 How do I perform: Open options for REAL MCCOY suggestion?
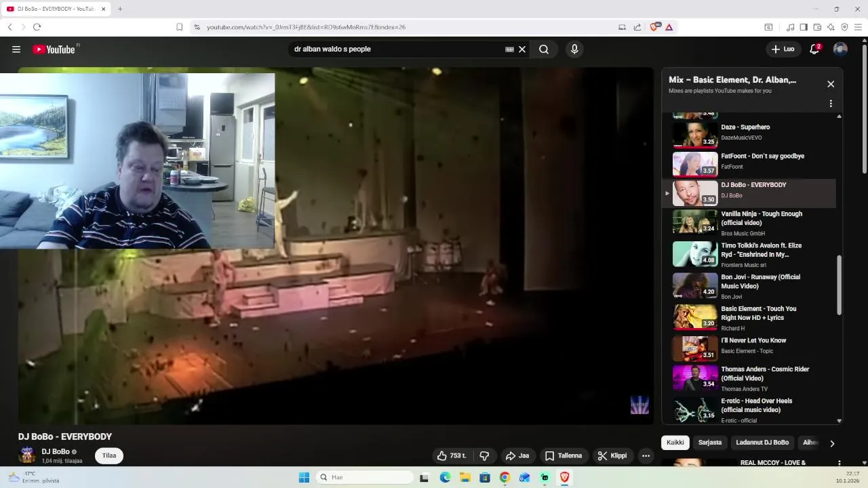(x=840, y=464)
